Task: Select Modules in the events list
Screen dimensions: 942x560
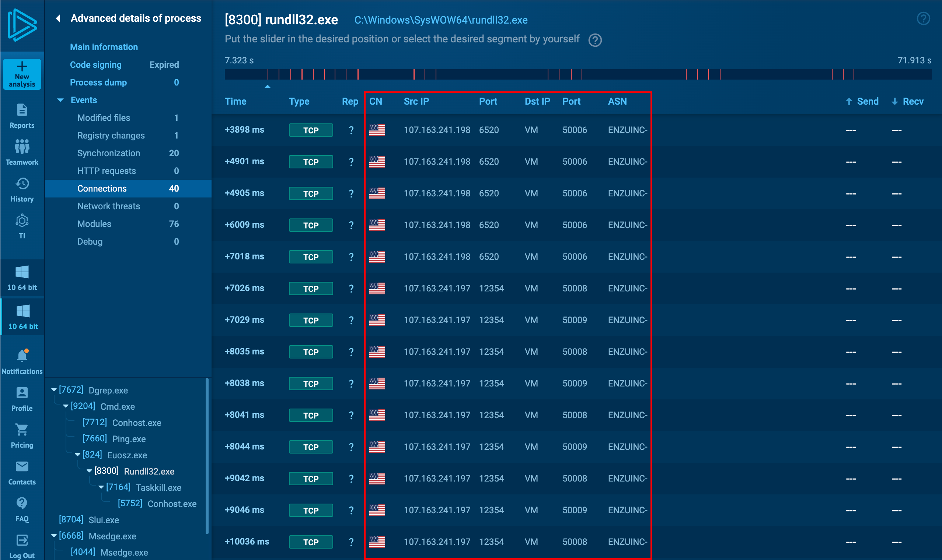Action: click(x=94, y=224)
